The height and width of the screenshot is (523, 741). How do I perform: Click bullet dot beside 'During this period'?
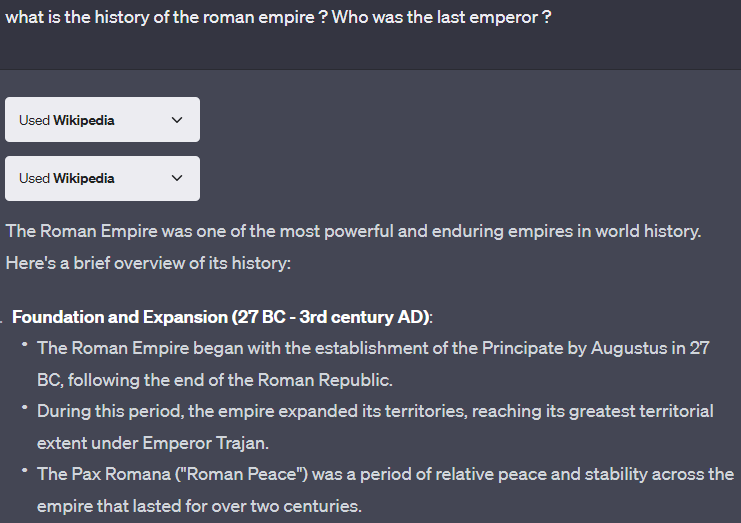click(25, 408)
